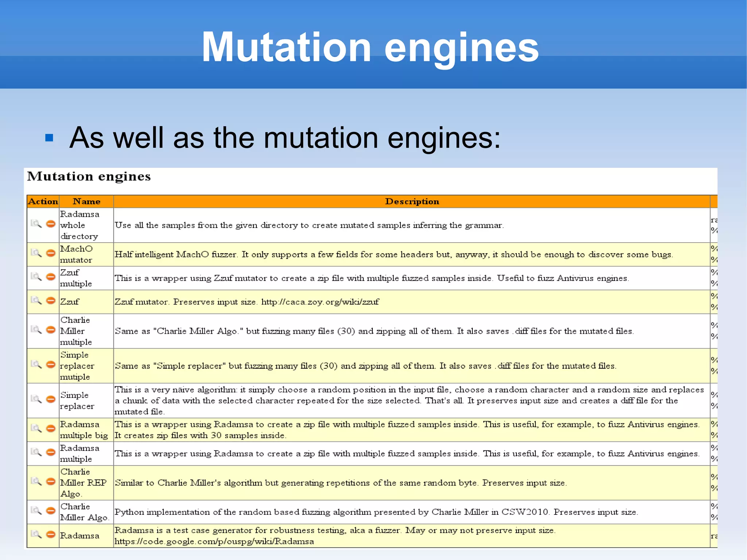Click the view icon for Radamsa whole directory
Viewport: 747px width, 560px height.
(x=36, y=224)
